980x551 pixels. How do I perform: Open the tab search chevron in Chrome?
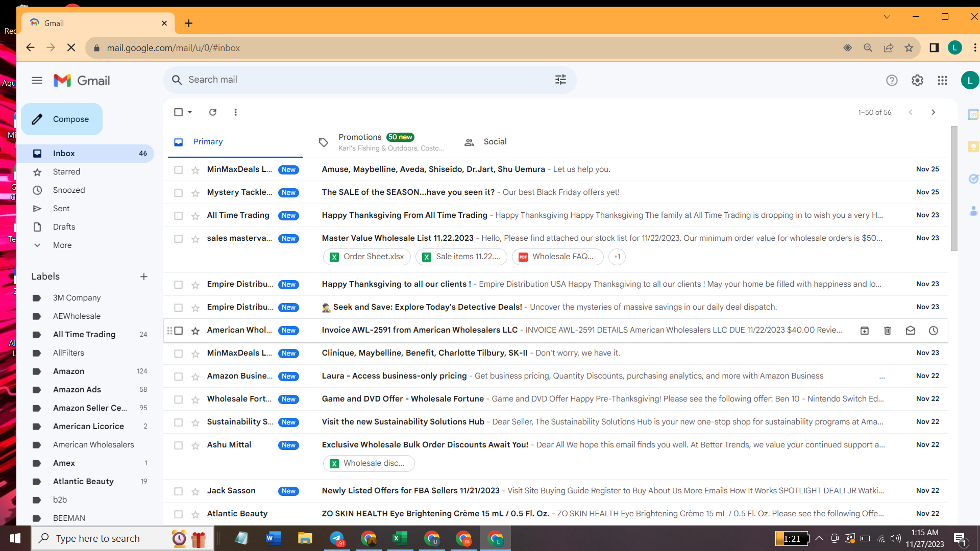[x=887, y=17]
